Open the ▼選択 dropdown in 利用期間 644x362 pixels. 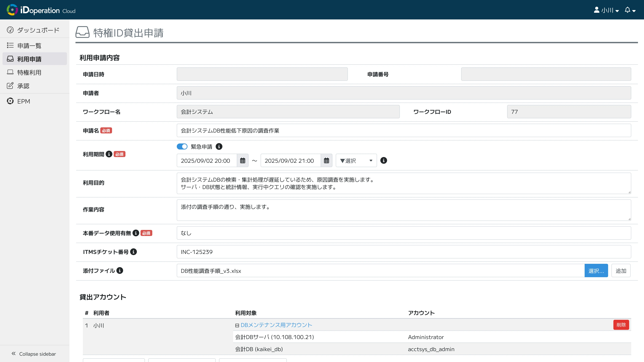[x=356, y=160]
